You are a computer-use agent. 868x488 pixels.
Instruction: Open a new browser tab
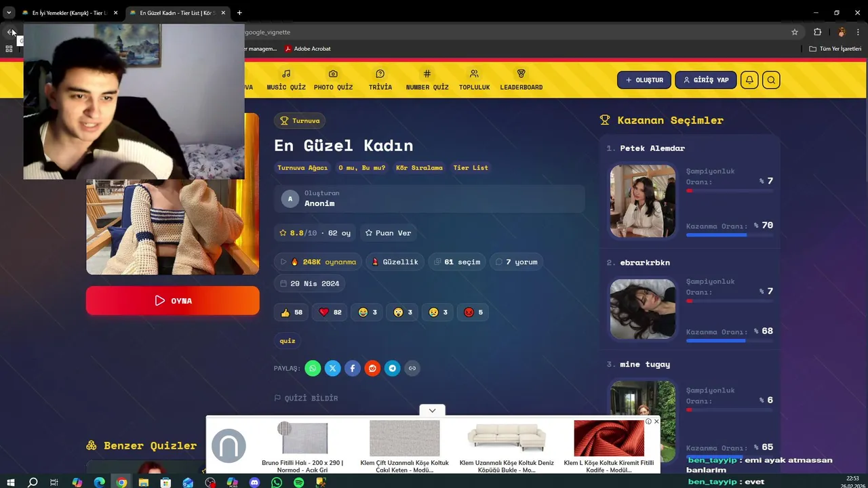pyautogui.click(x=239, y=13)
